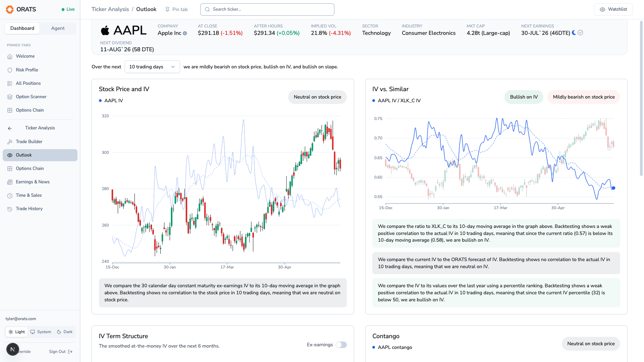
Task: Click the Live status indicator
Action: tap(68, 9)
